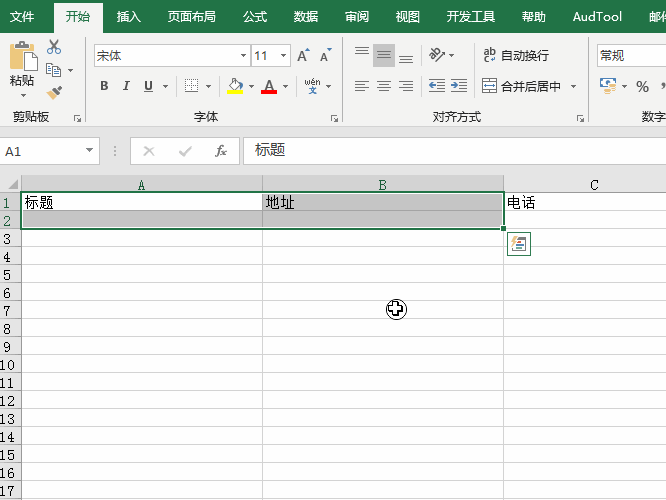This screenshot has height=500, width=666.
Task: Switch to the 审阅 Review tab
Action: tap(357, 17)
